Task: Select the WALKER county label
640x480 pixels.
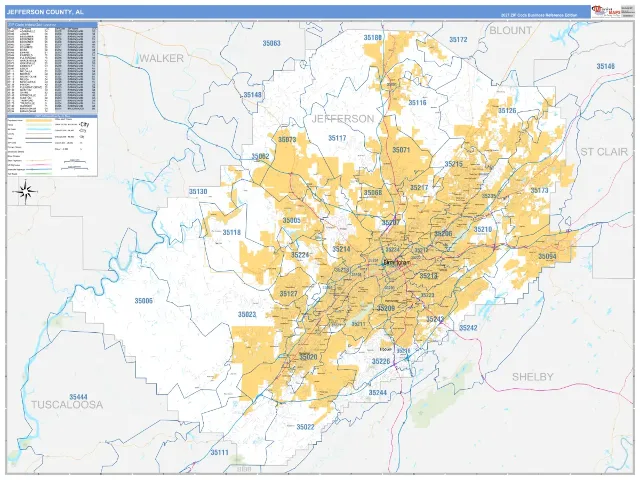Action: [162, 58]
